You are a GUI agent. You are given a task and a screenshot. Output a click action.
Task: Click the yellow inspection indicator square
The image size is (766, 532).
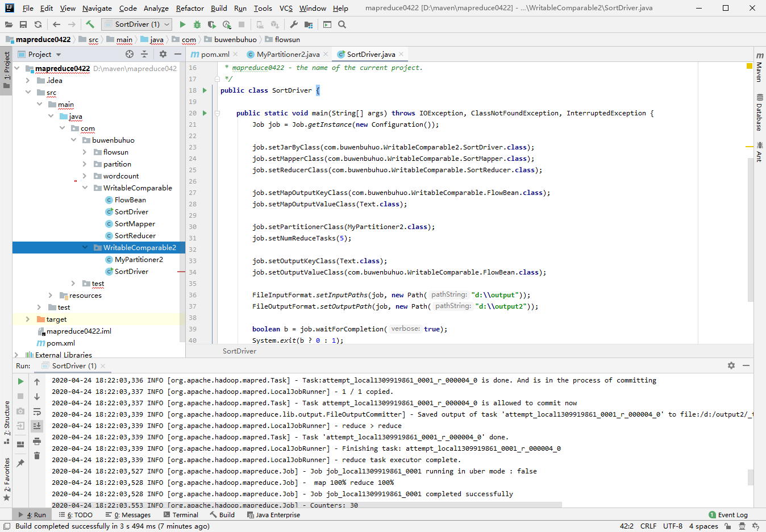click(749, 66)
